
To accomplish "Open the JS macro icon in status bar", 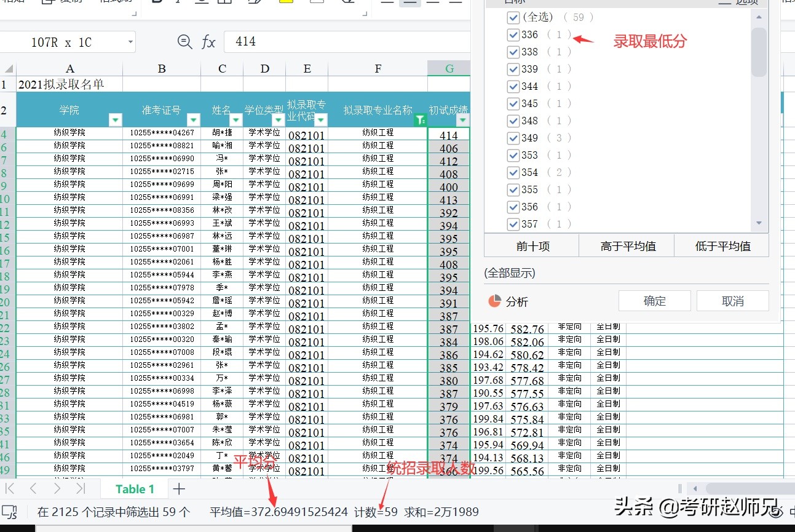I will 9,510.
